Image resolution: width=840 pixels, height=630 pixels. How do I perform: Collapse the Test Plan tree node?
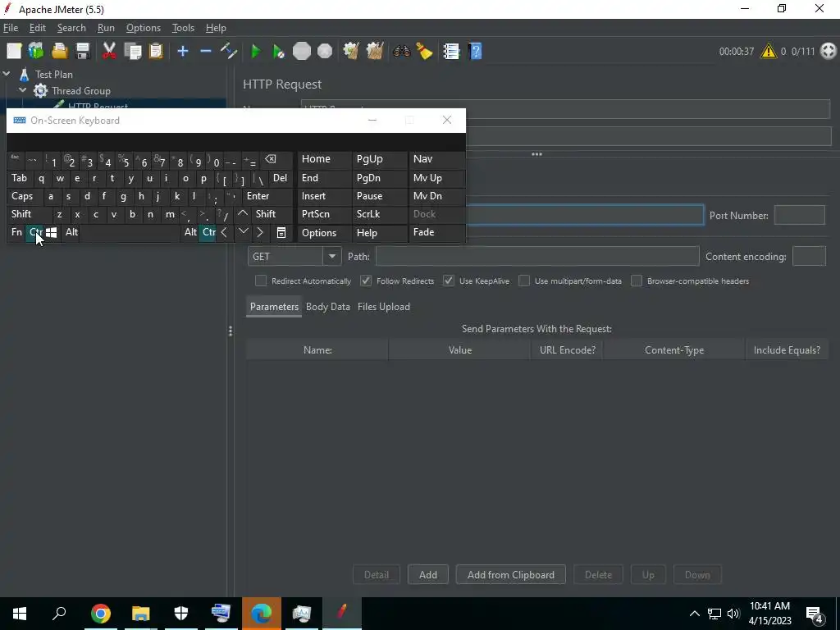coord(7,75)
